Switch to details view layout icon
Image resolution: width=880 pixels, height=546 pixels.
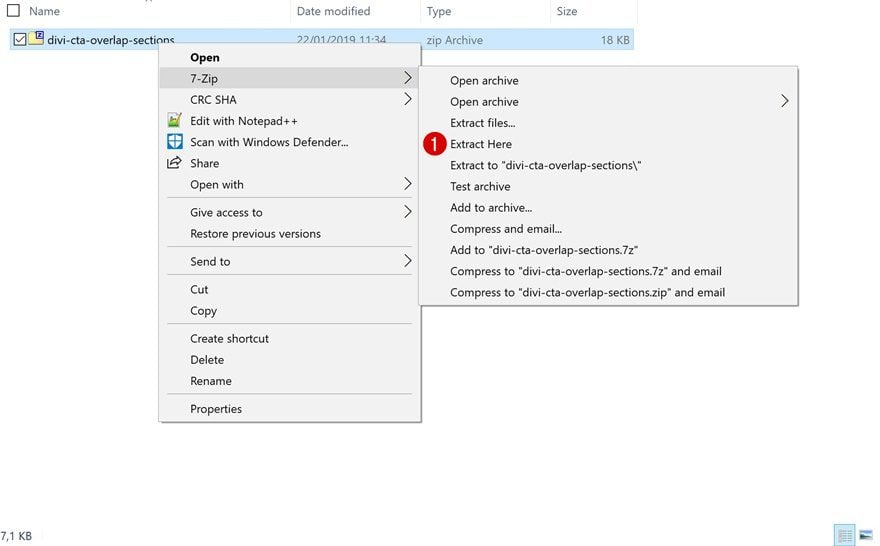845,536
